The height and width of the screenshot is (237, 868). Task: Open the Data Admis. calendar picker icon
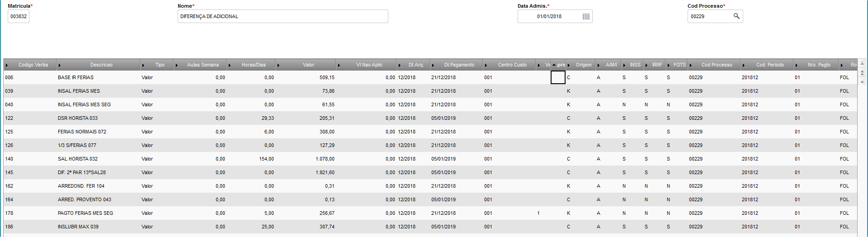pos(586,17)
